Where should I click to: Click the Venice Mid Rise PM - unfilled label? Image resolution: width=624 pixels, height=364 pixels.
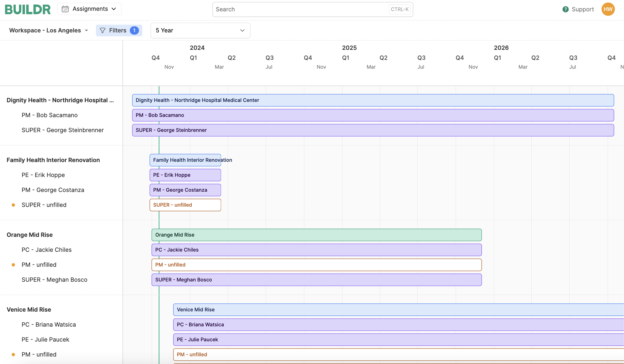pos(39,355)
